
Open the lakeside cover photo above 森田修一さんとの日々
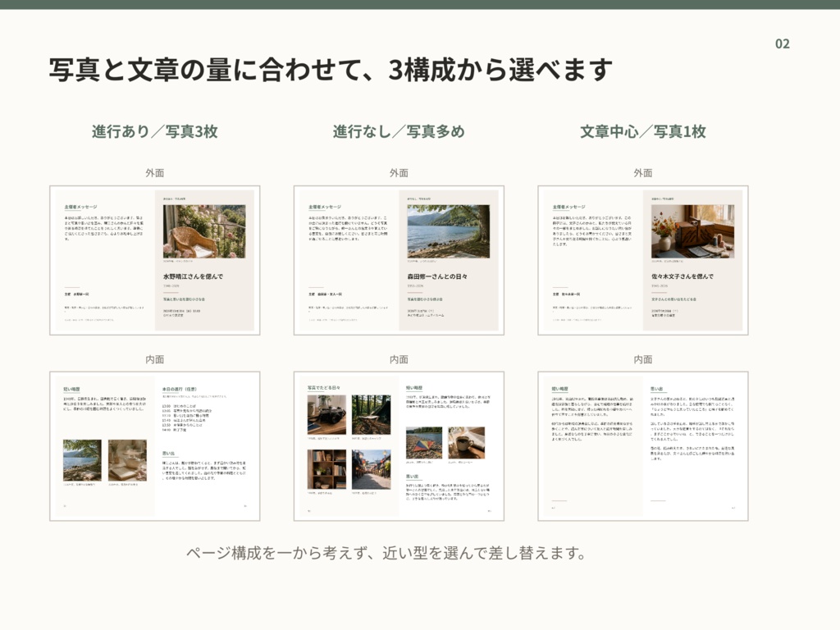pyautogui.click(x=449, y=231)
